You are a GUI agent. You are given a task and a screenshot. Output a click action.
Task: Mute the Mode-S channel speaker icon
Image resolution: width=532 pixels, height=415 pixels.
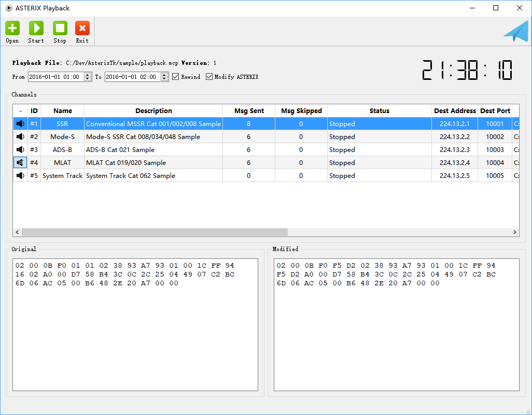20,137
